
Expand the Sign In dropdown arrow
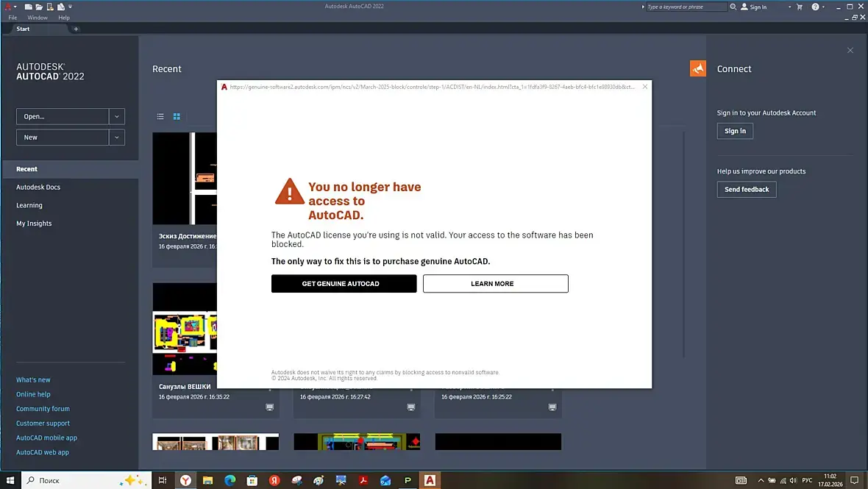[x=789, y=7]
